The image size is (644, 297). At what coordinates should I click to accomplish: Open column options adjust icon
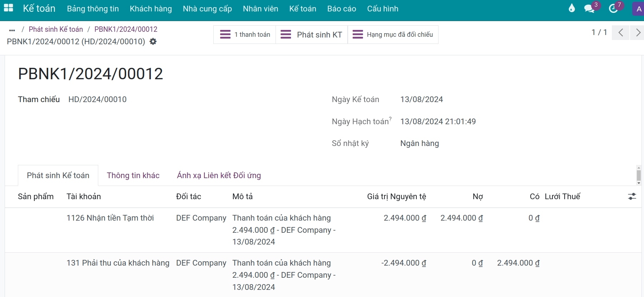(x=632, y=196)
